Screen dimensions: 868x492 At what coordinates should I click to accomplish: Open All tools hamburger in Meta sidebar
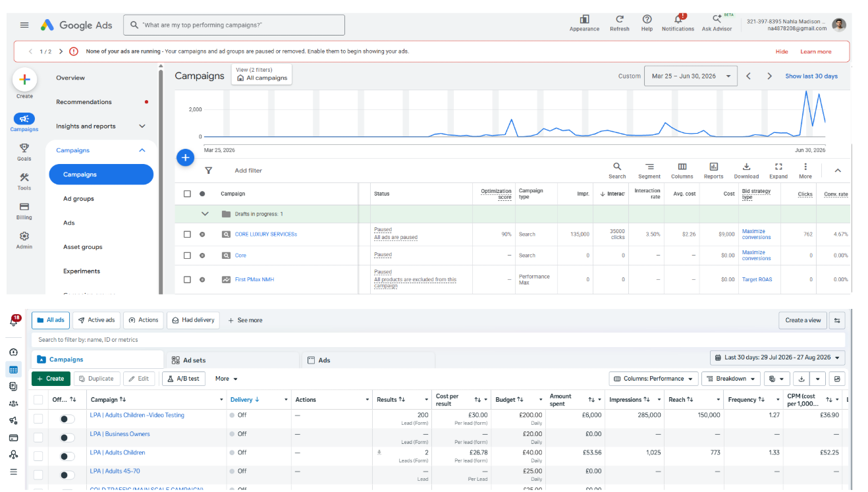13,472
